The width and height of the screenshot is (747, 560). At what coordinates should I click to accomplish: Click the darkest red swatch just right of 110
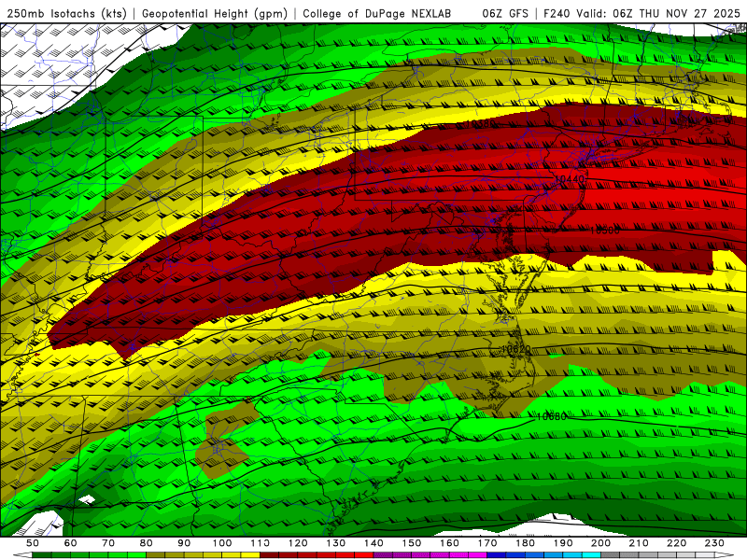270,555
